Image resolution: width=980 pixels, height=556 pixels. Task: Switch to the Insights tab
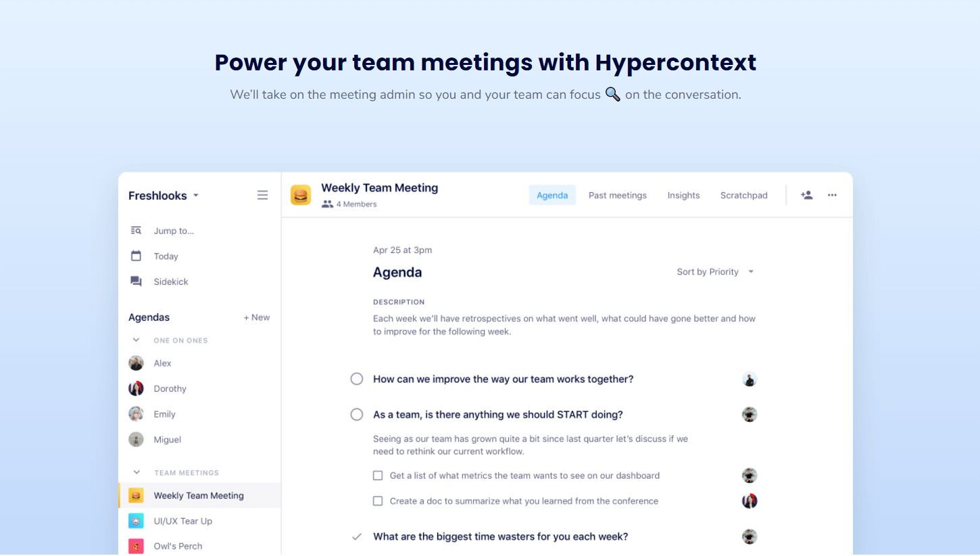pyautogui.click(x=683, y=195)
